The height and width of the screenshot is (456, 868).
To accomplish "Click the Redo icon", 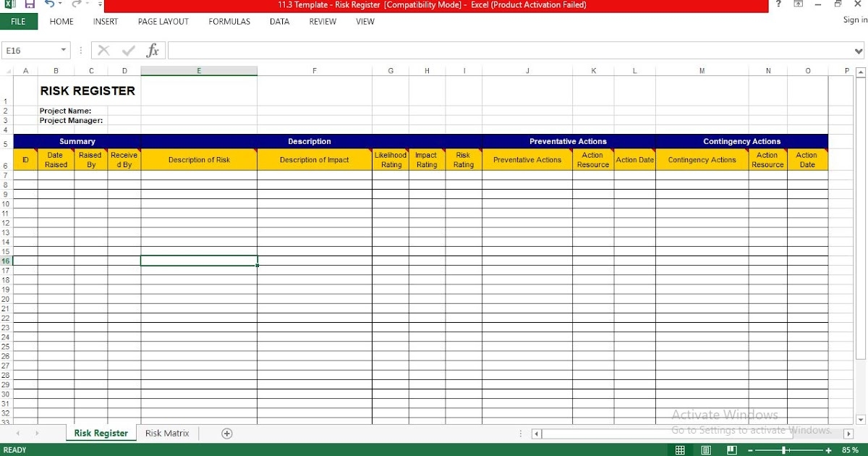I will point(76,4).
